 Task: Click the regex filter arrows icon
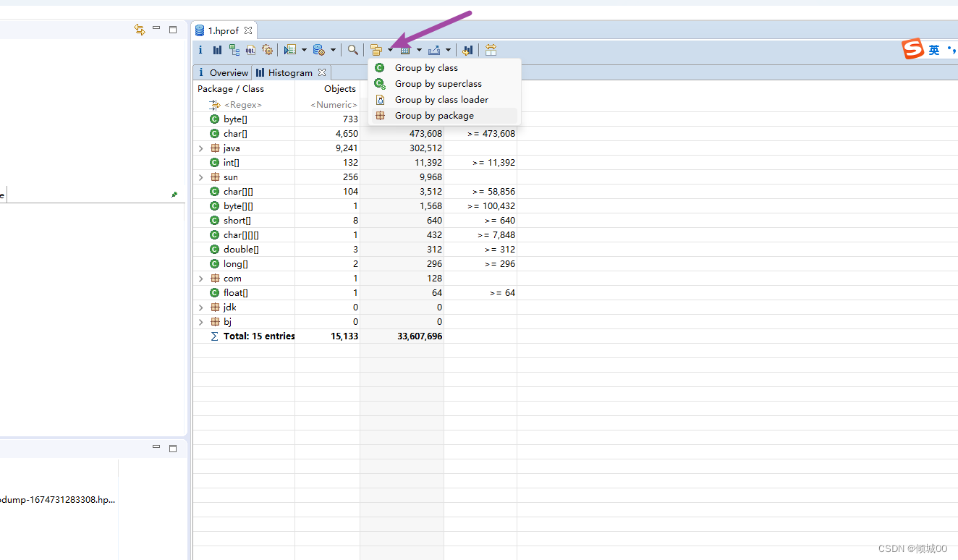point(214,105)
